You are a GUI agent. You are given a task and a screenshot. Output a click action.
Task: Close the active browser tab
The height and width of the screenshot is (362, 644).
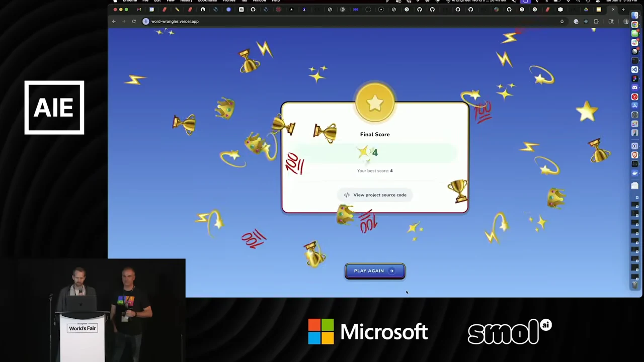coord(613,10)
